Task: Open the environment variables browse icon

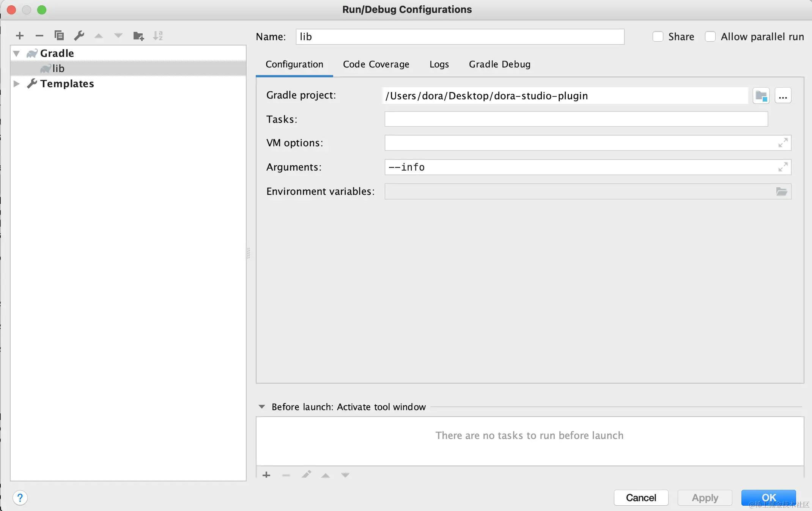Action: pos(781,191)
